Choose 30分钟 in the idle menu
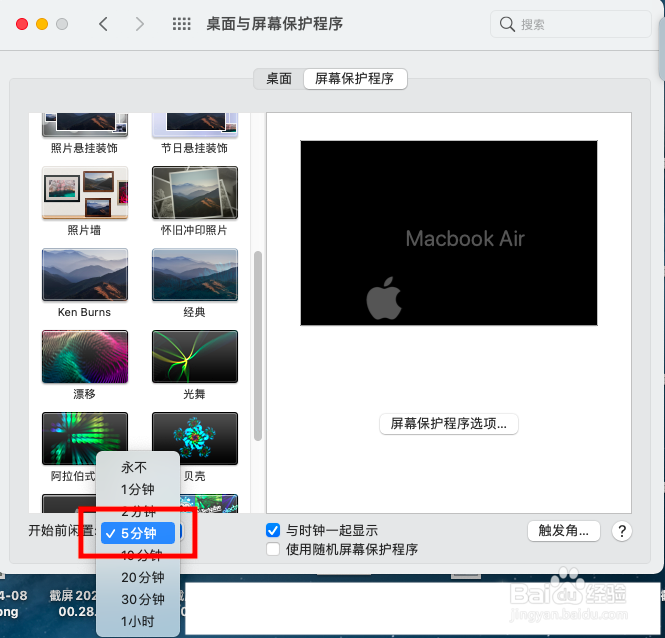This screenshot has height=638, width=665. pyautogui.click(x=138, y=599)
